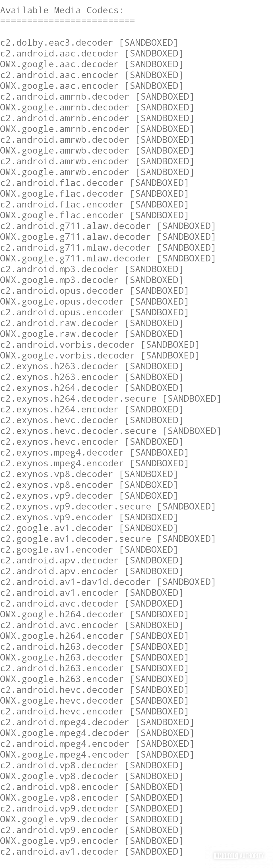Select the OMX.google.vorbis.decoder line
Image resolution: width=273 pixels, height=868 pixels.
click(x=100, y=355)
